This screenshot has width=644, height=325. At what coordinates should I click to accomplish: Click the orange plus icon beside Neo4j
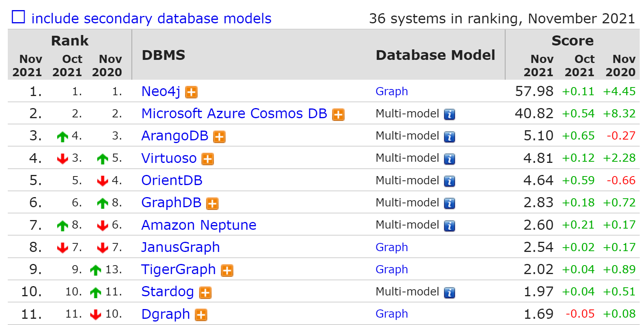coord(191,92)
